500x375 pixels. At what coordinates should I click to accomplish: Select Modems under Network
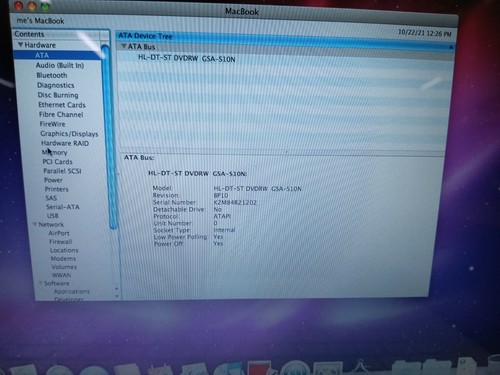63,258
